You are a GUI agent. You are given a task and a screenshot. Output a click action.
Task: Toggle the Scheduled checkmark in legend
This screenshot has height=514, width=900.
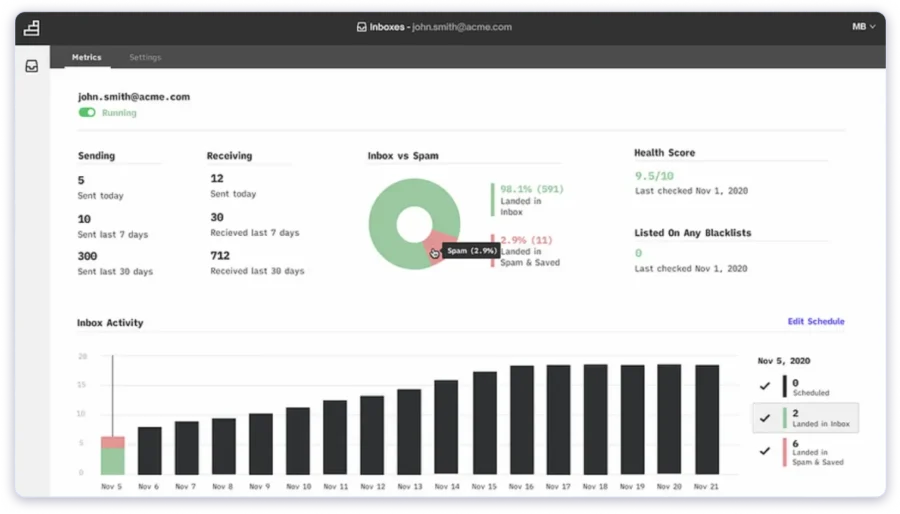tap(765, 386)
